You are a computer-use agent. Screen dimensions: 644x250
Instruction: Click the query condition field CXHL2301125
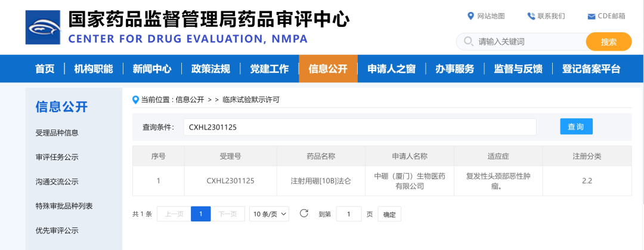pyautogui.click(x=360, y=127)
